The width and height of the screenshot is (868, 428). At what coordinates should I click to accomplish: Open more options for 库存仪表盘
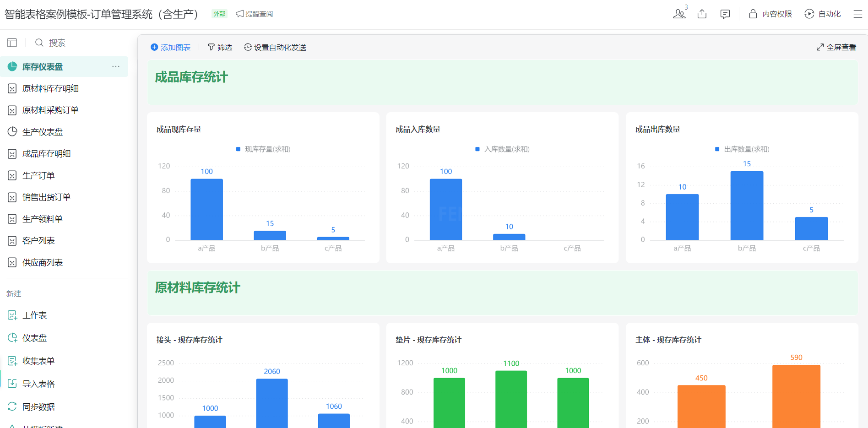tap(116, 66)
